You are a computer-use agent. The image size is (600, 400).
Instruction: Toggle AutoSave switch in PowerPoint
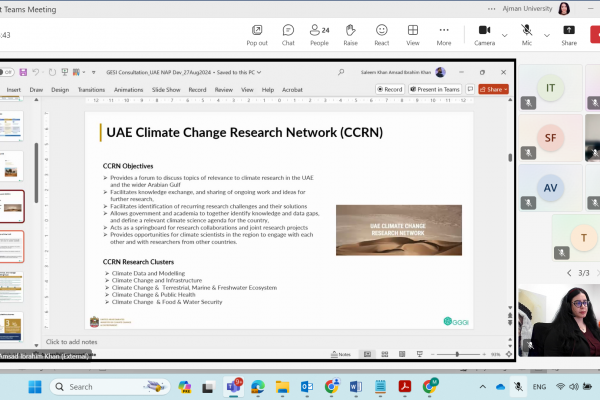(x=7, y=72)
